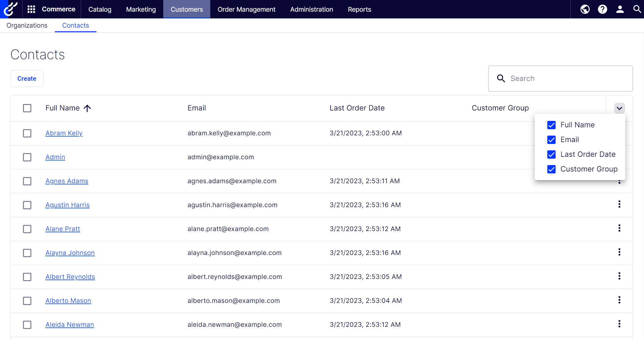The width and height of the screenshot is (644, 340).
Task: Select the Aleida Newman row checkbox
Action: coord(27,325)
